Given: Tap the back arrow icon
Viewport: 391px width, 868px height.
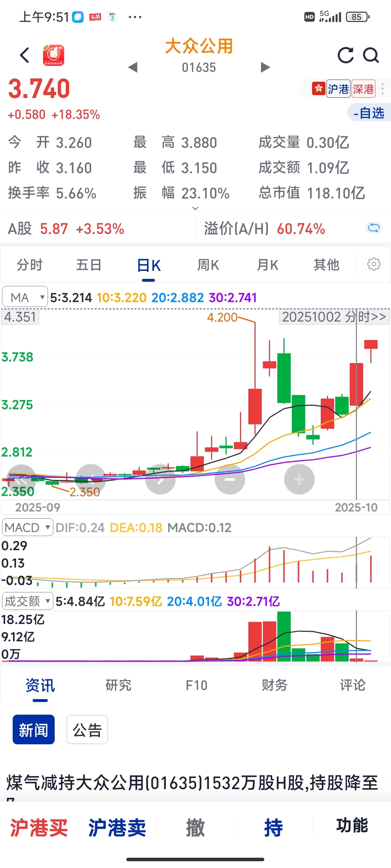Looking at the screenshot, I should tap(24, 55).
